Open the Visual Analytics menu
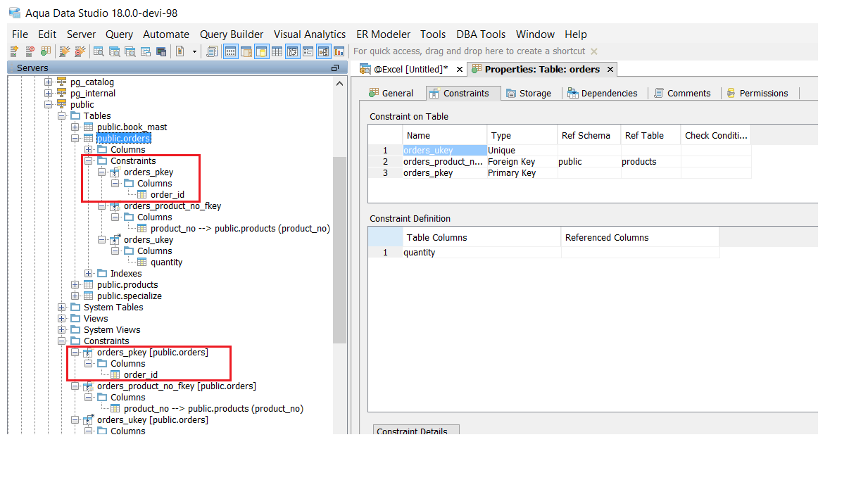The width and height of the screenshot is (868, 487). tap(310, 34)
